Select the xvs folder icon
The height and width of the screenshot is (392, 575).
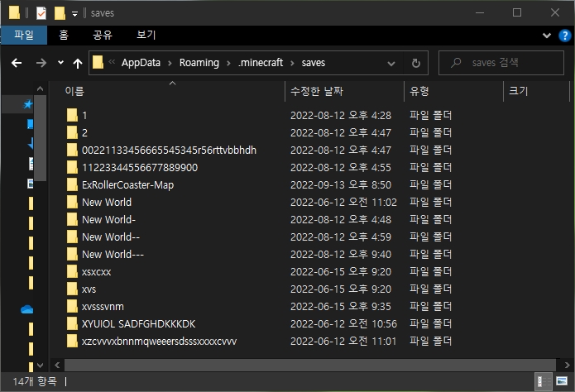pos(72,289)
